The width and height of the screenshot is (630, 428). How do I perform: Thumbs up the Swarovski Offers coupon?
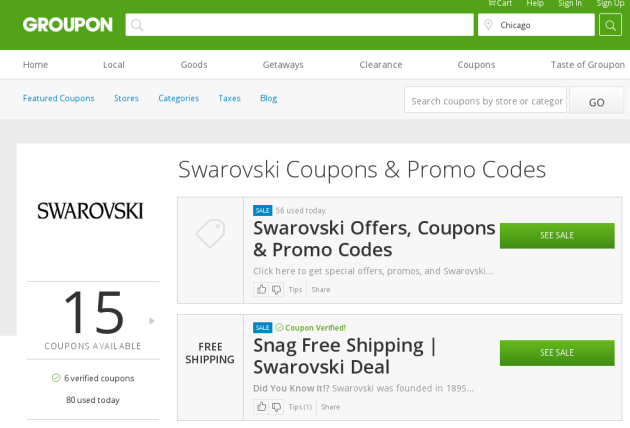point(261,289)
